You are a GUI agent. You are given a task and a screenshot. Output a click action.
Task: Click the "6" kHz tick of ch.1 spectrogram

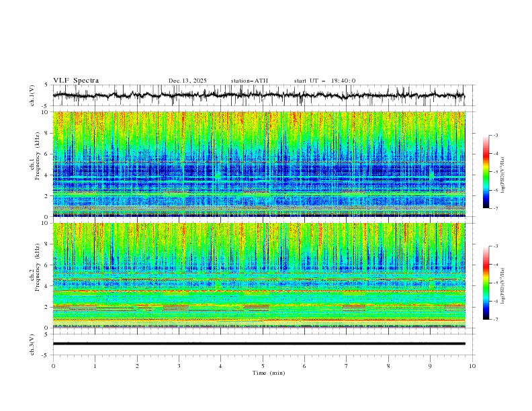point(47,154)
